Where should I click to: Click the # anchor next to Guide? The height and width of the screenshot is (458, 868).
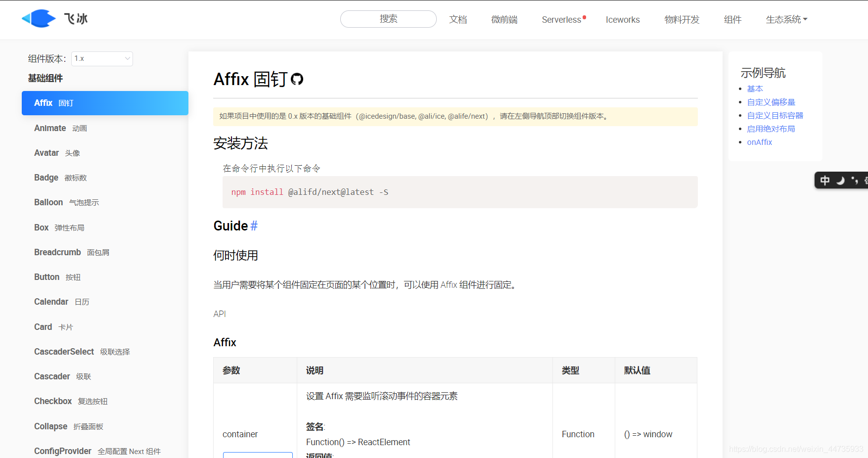click(254, 226)
